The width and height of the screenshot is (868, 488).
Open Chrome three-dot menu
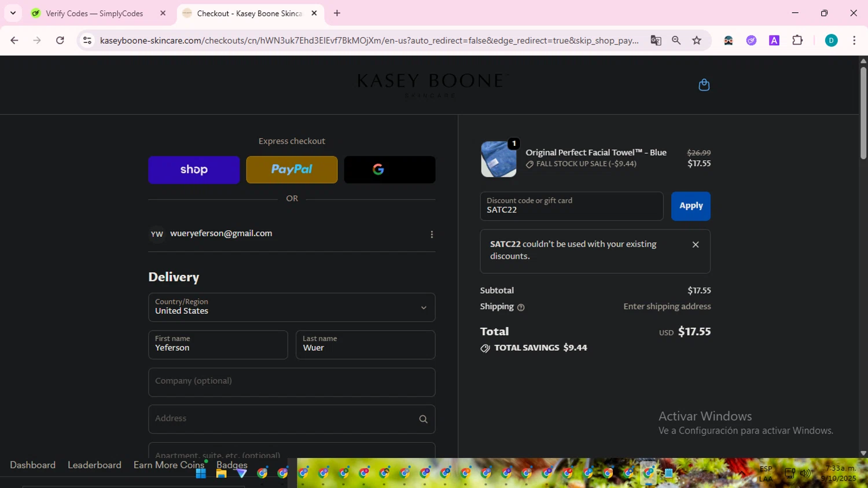coord(854,41)
